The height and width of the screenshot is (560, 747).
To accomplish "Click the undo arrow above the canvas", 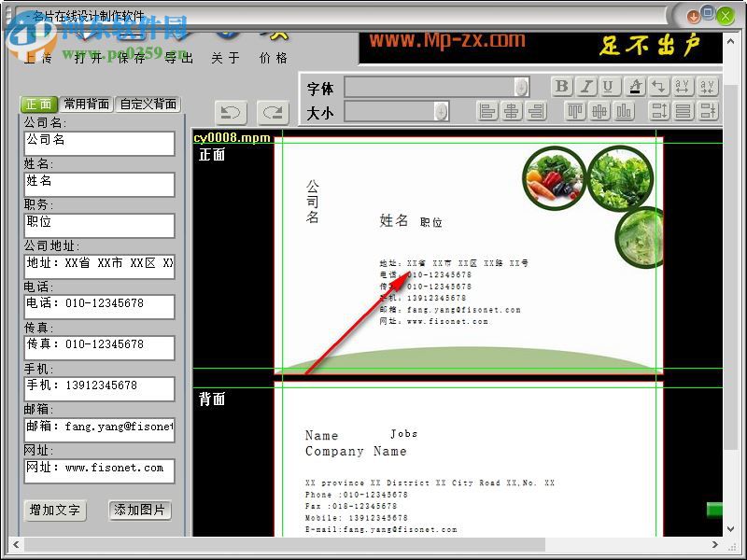I will [x=231, y=113].
